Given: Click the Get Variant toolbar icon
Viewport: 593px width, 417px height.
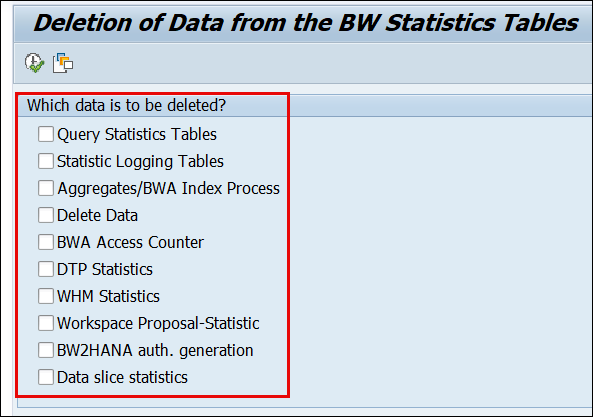Looking at the screenshot, I should pos(63,63).
